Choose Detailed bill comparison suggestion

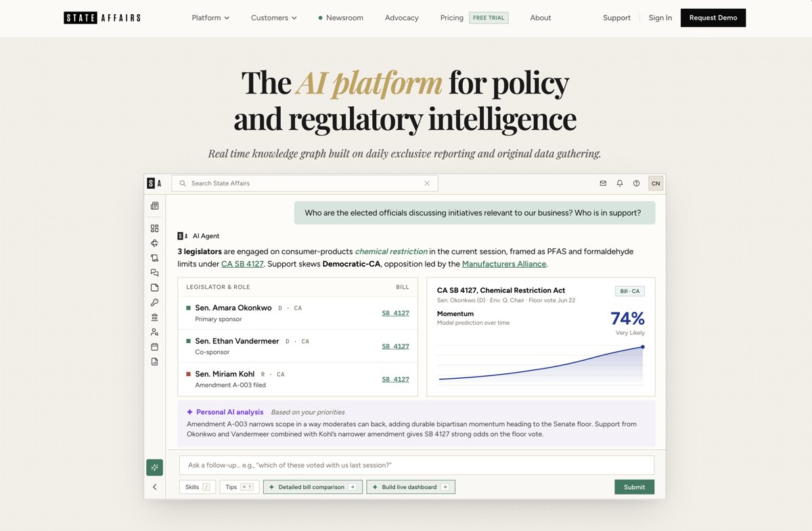click(313, 487)
